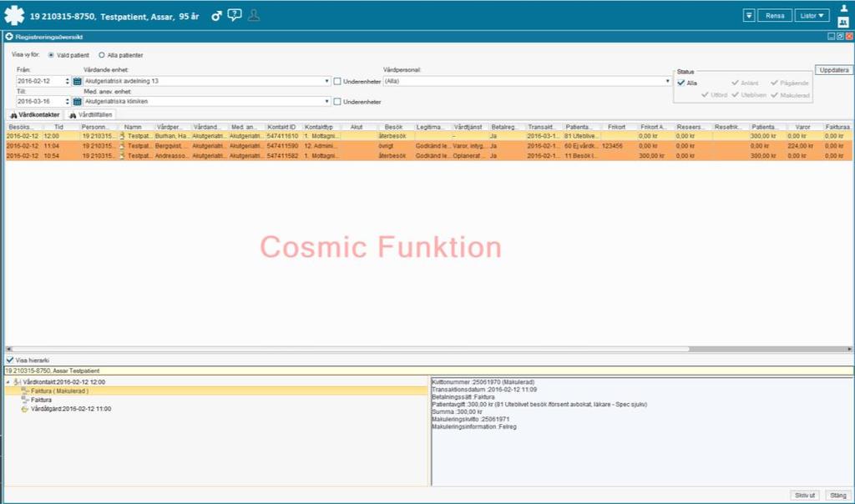Click Kontakt ID cell 547411590
This screenshot has width=855, height=504.
coord(282,146)
